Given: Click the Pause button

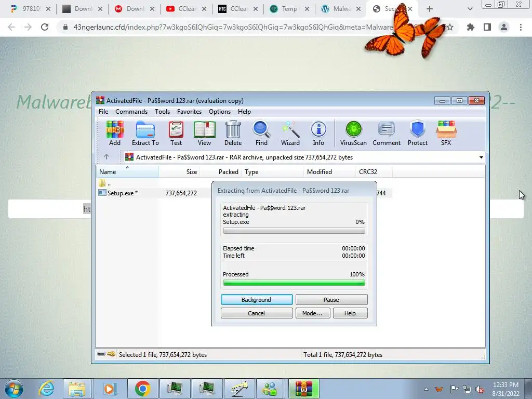Looking at the screenshot, I should coord(331,300).
